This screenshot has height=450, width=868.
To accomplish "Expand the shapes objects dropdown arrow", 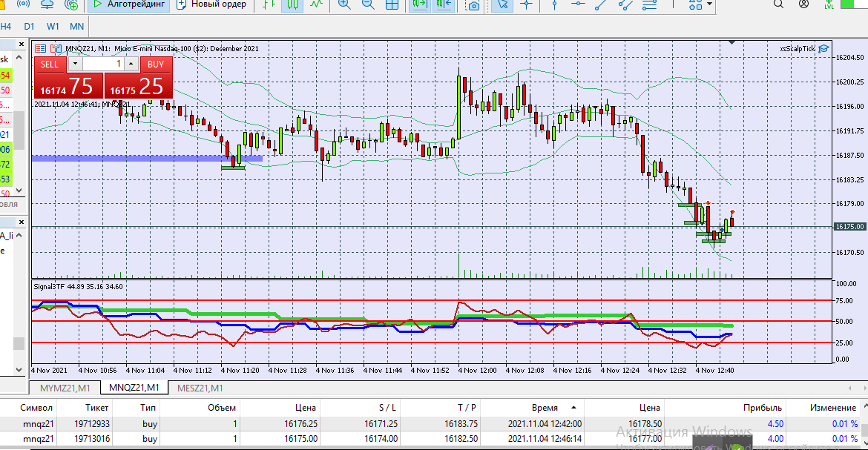I will coord(710,4).
